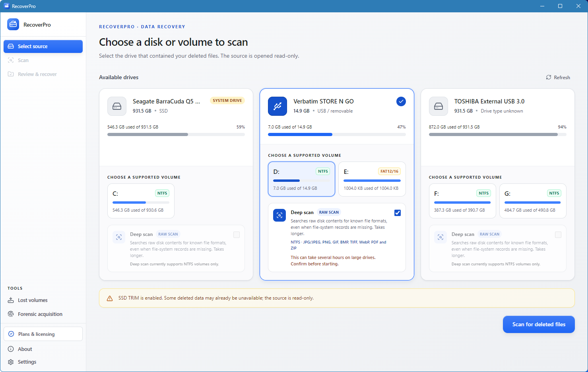The height and width of the screenshot is (372, 588).
Task: Open the About page
Action: pyautogui.click(x=43, y=349)
